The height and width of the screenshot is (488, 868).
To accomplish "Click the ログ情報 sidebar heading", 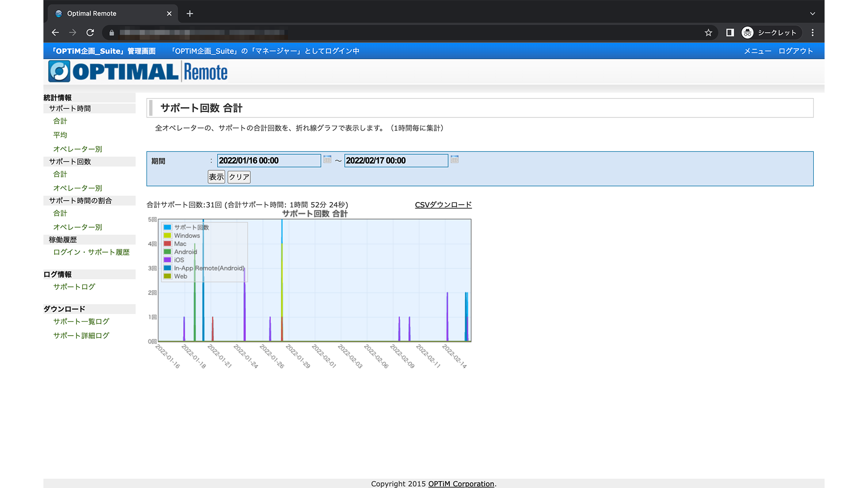I will pyautogui.click(x=57, y=274).
